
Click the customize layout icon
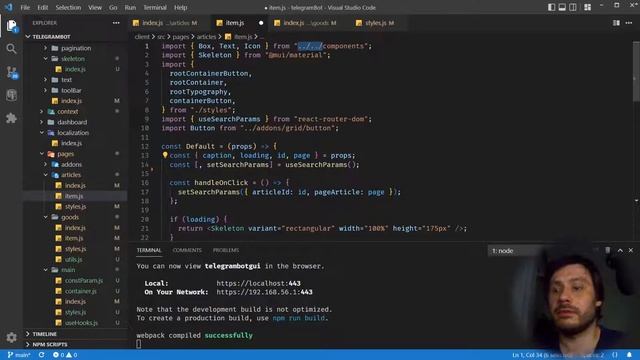pos(588,7)
